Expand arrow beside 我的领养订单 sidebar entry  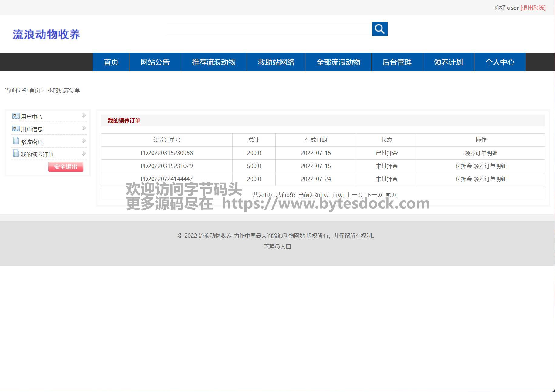click(84, 154)
